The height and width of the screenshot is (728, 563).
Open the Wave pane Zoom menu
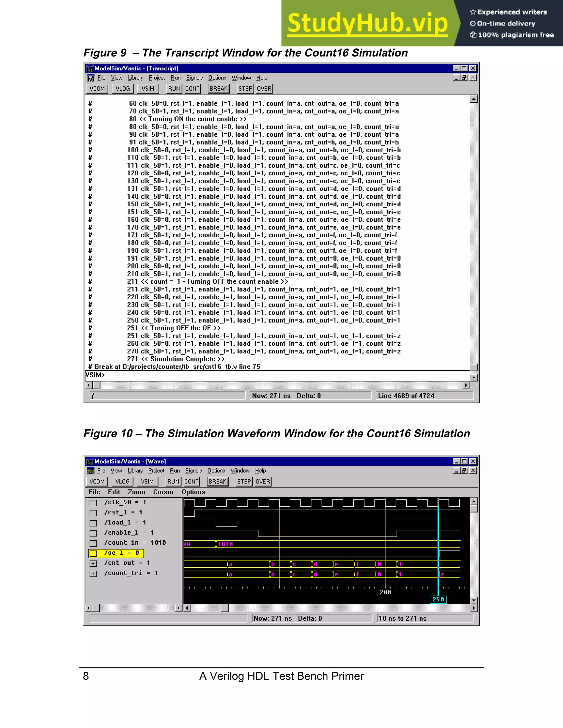coord(136,492)
